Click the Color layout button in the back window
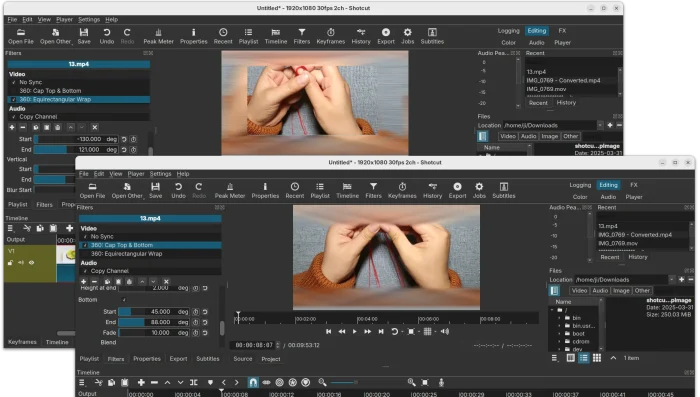Screen dimensions: 700x397 [x=508, y=42]
